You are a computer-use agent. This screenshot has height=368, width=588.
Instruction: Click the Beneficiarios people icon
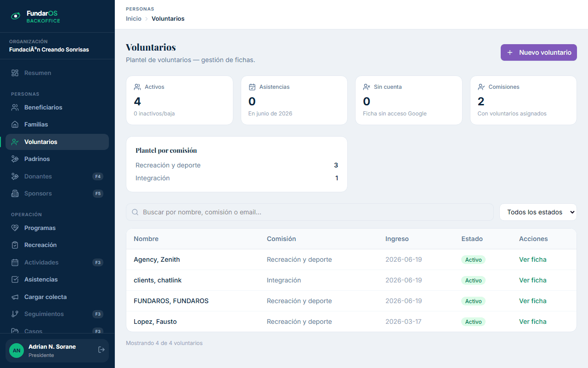(15, 107)
